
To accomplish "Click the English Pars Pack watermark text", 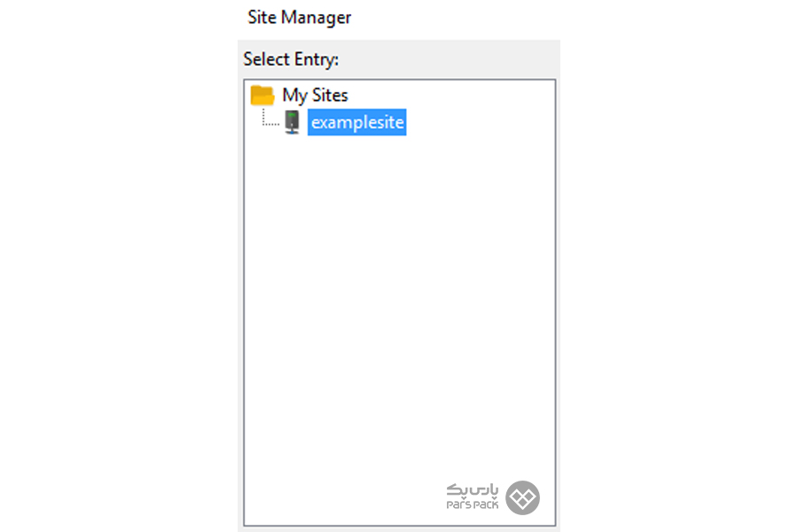I will point(473,505).
